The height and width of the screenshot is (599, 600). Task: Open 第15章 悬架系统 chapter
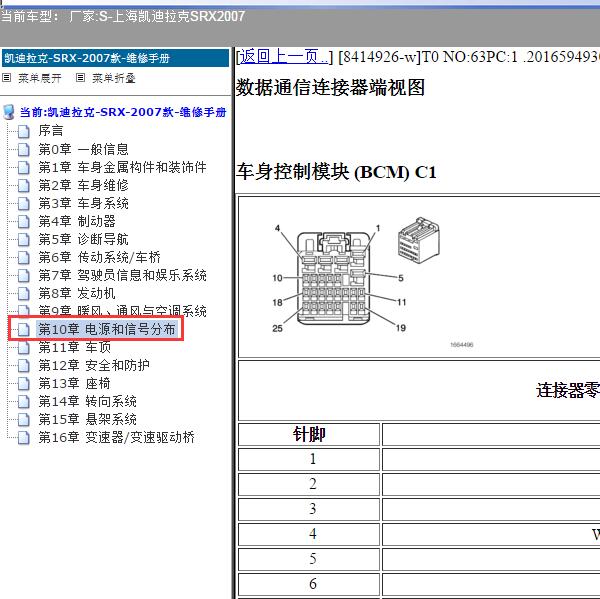coord(87,419)
